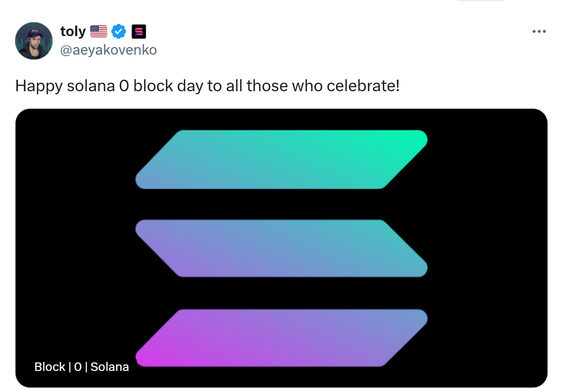
Task: Click black card area right of the logo
Action: [x=487, y=248]
